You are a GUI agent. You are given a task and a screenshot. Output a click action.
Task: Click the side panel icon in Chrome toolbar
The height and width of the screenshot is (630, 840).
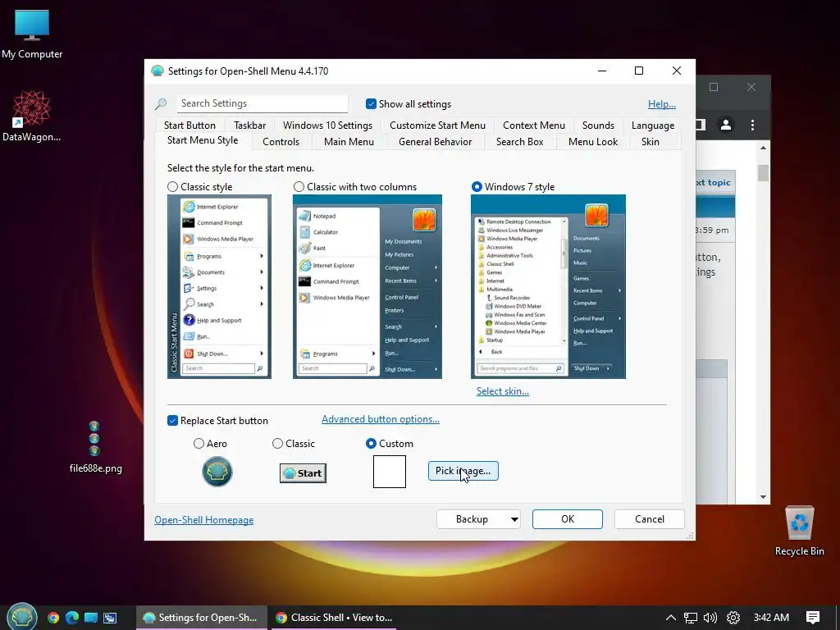coord(701,125)
